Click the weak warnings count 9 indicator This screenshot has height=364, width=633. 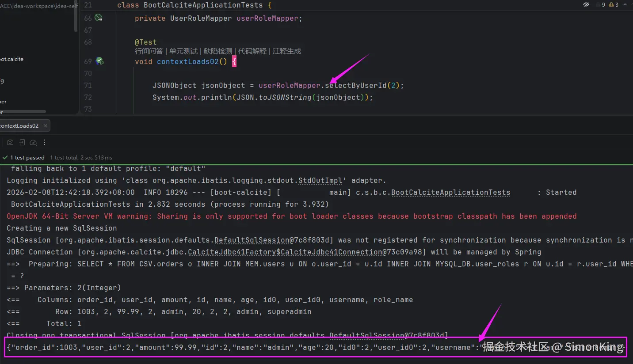click(601, 4)
